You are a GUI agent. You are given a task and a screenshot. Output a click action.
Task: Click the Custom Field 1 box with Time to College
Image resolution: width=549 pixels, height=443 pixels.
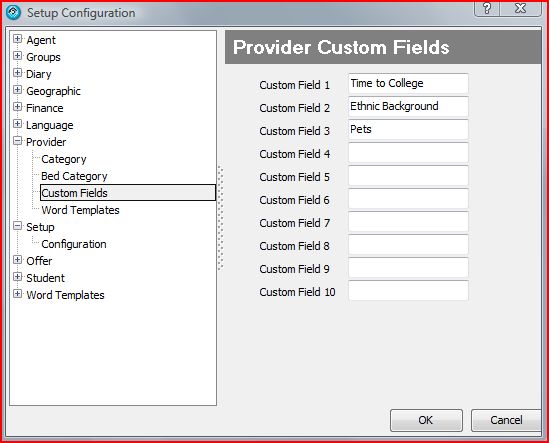408,84
